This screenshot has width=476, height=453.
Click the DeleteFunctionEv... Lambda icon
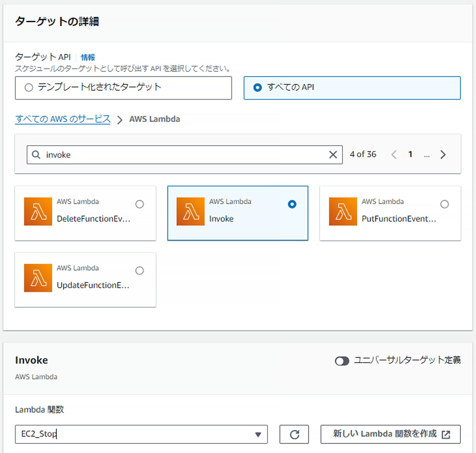click(x=38, y=211)
